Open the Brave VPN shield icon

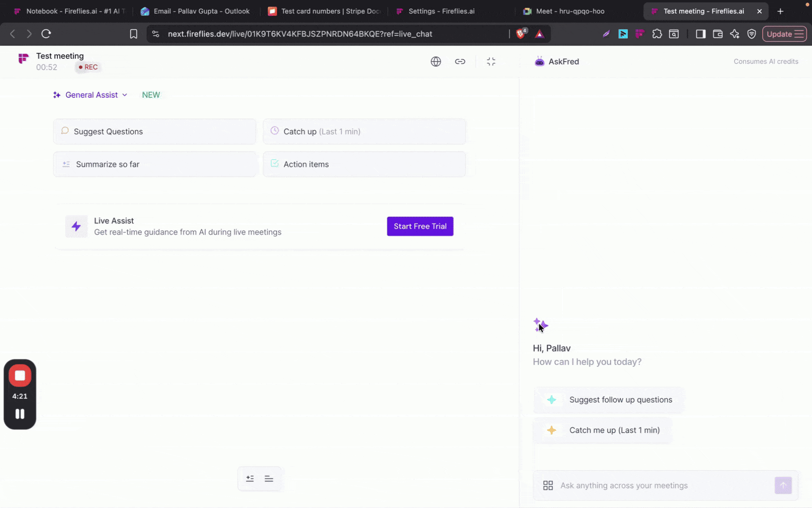tap(751, 34)
